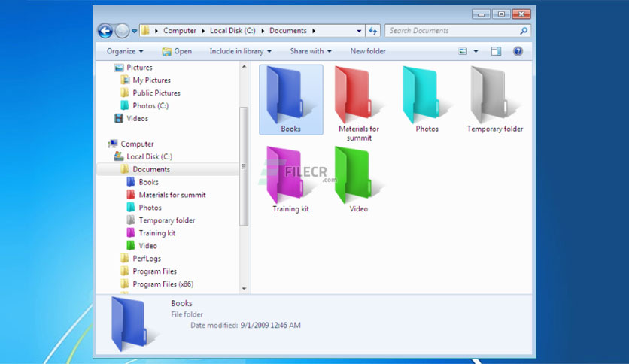Open the Share with dropdown
The height and width of the screenshot is (364, 629).
(x=311, y=51)
